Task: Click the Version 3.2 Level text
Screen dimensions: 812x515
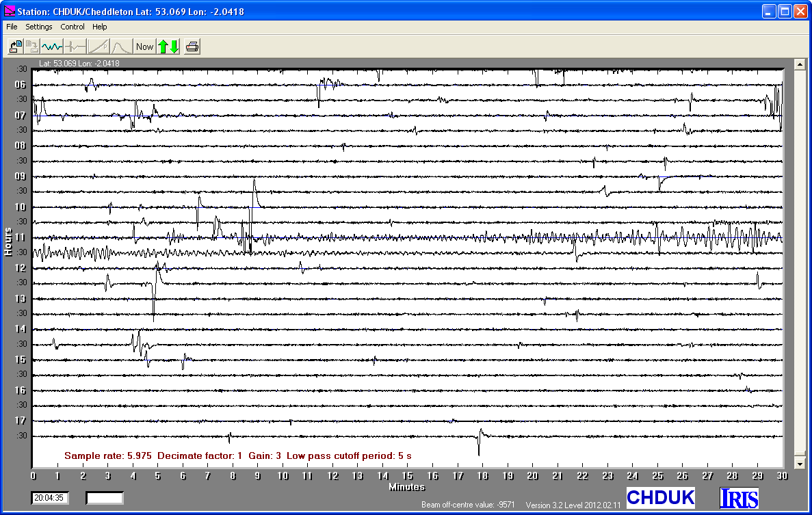Action: click(x=573, y=505)
